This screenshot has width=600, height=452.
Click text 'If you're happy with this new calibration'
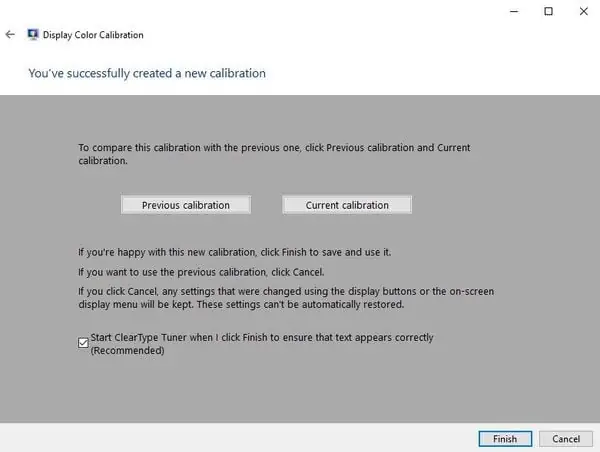(x=167, y=252)
